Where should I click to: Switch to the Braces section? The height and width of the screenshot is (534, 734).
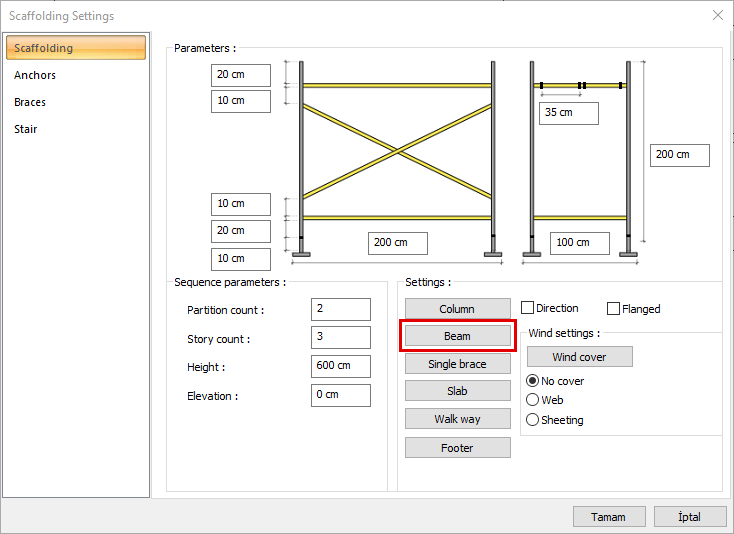pyautogui.click(x=30, y=102)
